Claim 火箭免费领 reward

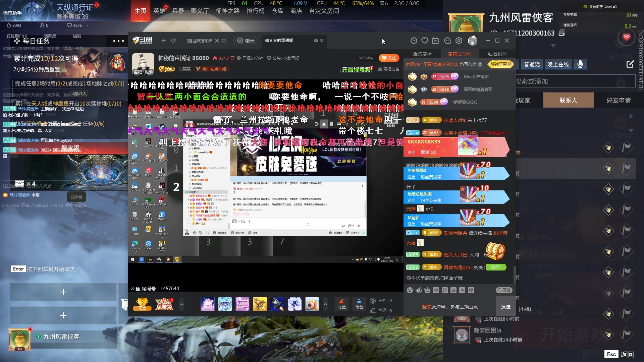[x=164, y=304]
